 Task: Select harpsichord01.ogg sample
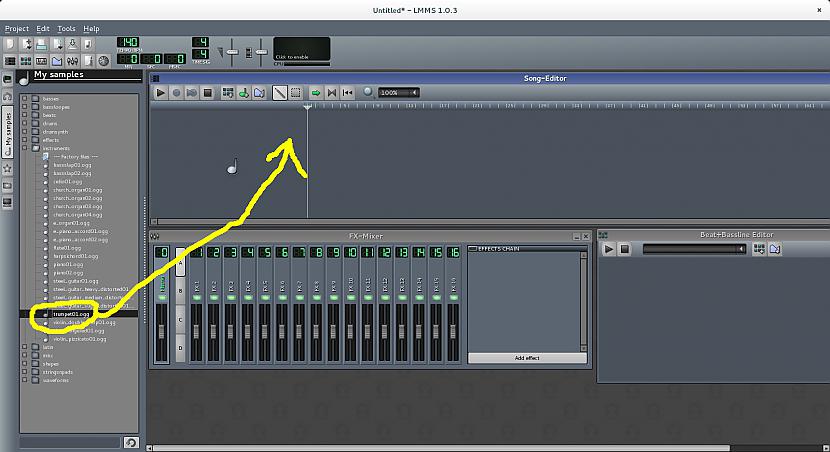coord(75,256)
